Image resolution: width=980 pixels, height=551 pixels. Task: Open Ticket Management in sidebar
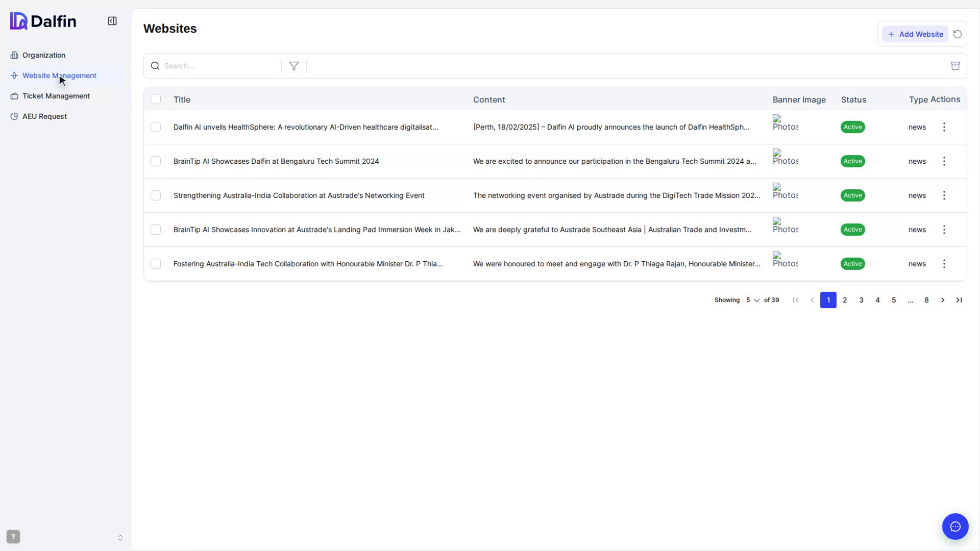point(56,96)
